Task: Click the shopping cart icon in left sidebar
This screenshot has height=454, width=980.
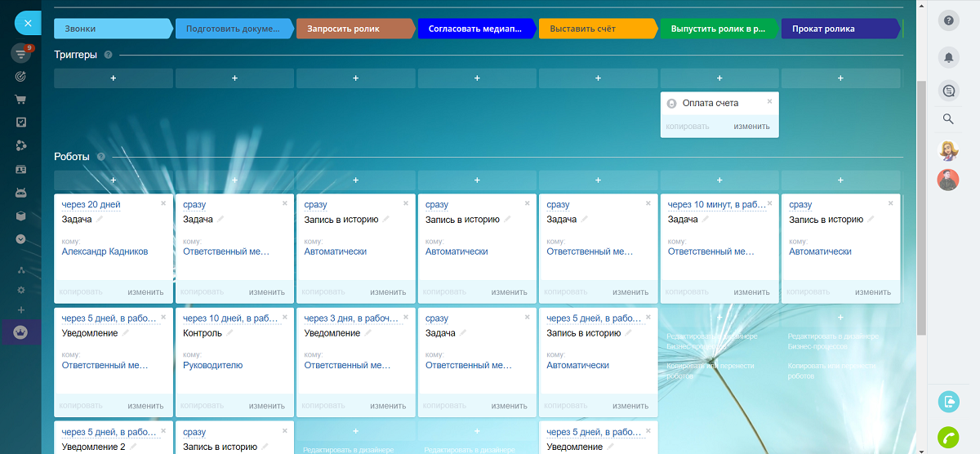Action: coord(21,100)
